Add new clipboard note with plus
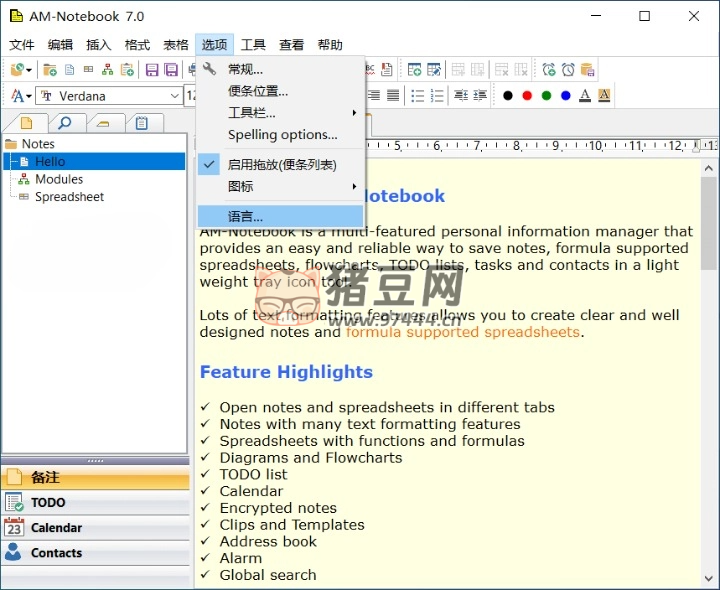The height and width of the screenshot is (590, 720). pyautogui.click(x=127, y=70)
